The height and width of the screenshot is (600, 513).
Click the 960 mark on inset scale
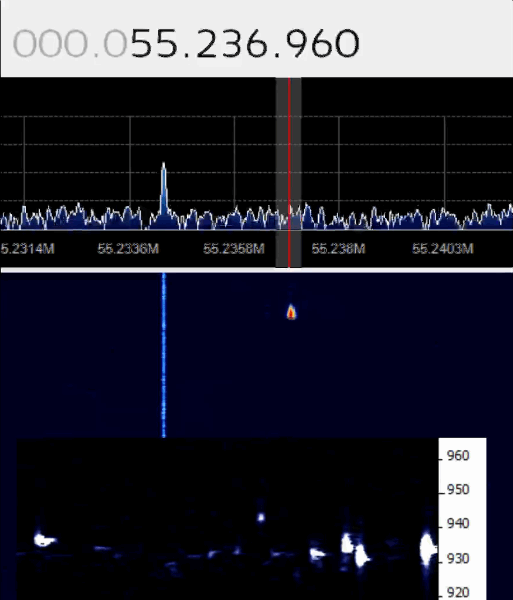[458, 456]
